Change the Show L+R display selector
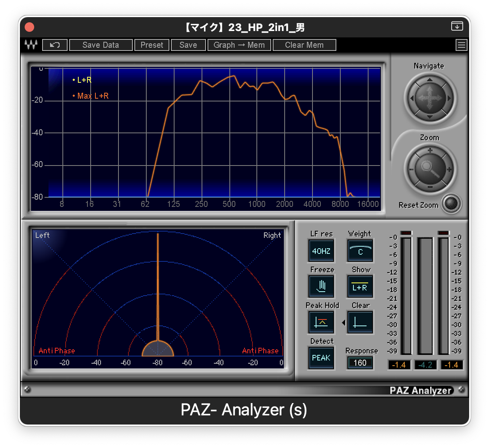Screen dimensions: 489x448 click(361, 286)
